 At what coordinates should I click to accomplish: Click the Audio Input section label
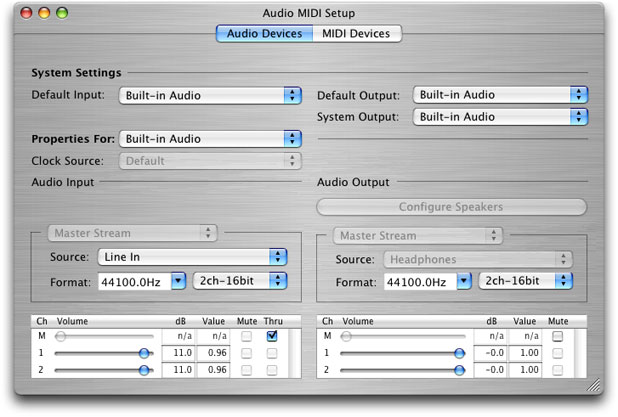tap(63, 182)
